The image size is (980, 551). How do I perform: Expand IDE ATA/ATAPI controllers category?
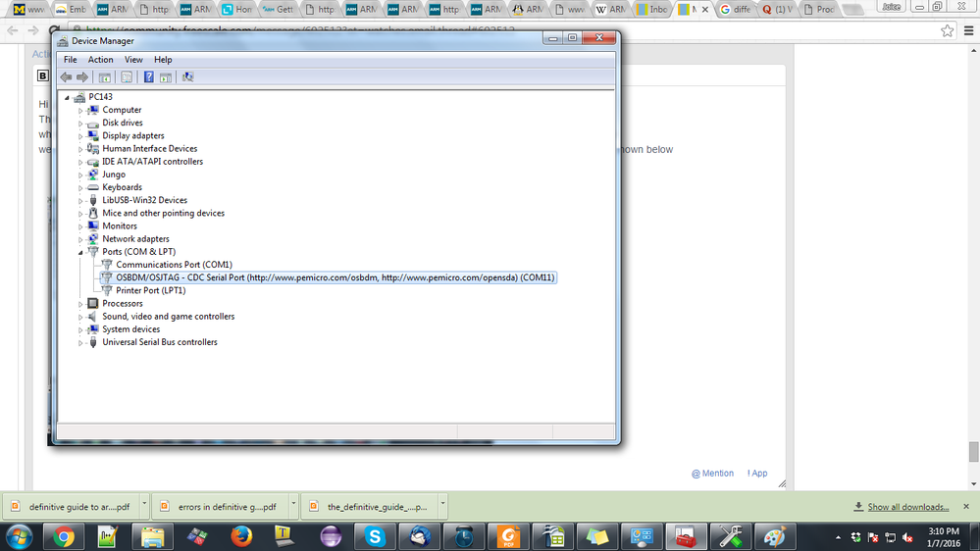80,163
